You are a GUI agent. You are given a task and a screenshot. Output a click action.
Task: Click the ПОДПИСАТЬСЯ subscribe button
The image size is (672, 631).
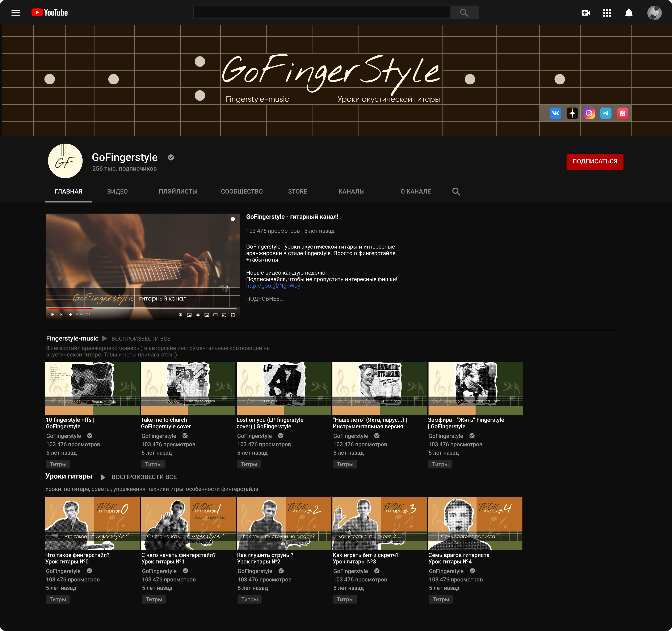[x=595, y=162]
